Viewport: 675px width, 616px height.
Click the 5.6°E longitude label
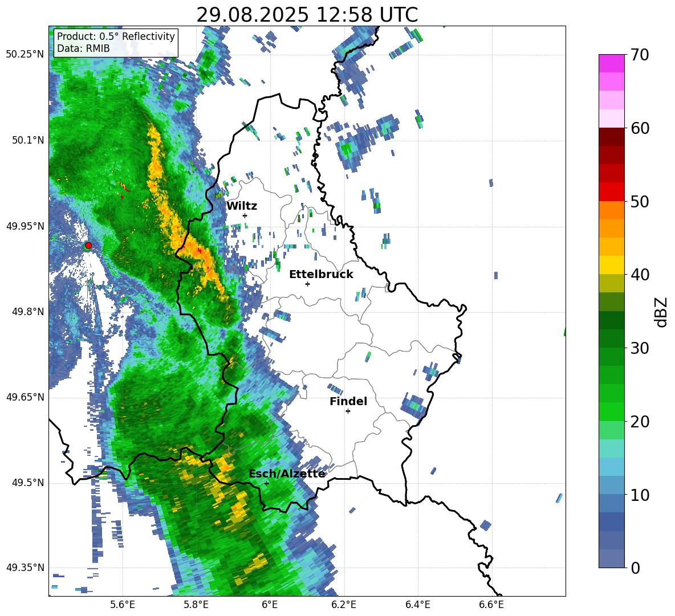click(123, 605)
